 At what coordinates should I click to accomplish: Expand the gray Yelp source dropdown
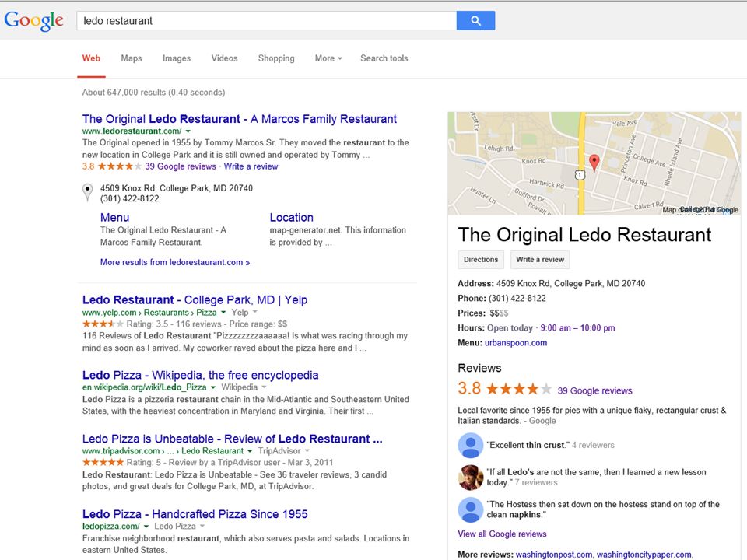(255, 313)
